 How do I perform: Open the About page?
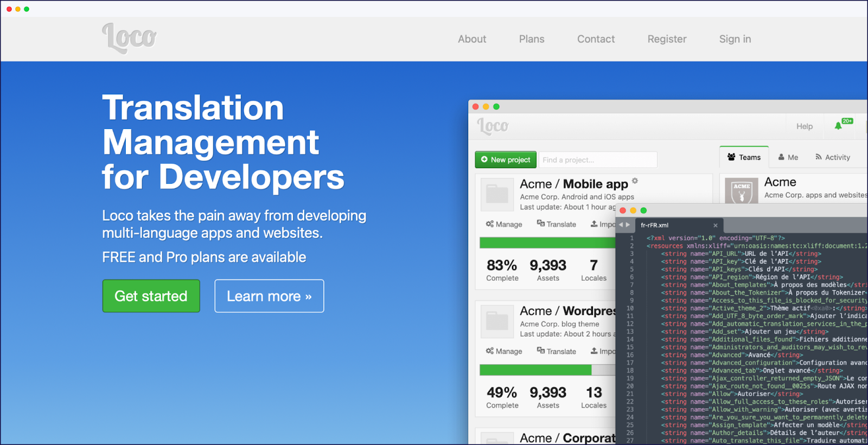coord(472,39)
